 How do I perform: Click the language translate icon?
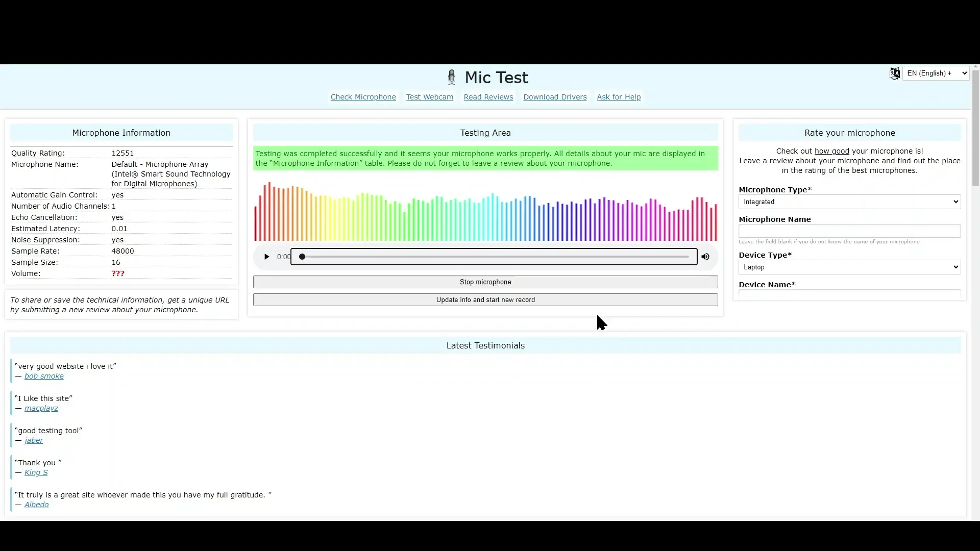click(x=894, y=73)
